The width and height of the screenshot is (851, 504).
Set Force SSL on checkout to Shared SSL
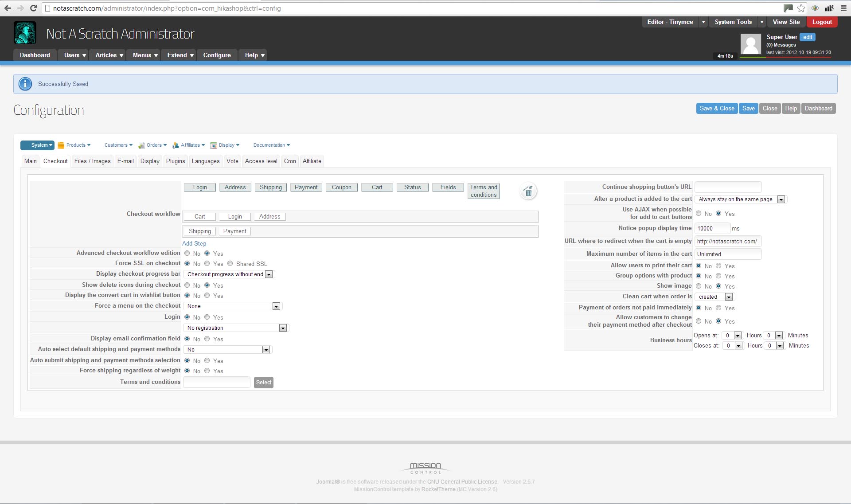click(x=230, y=264)
